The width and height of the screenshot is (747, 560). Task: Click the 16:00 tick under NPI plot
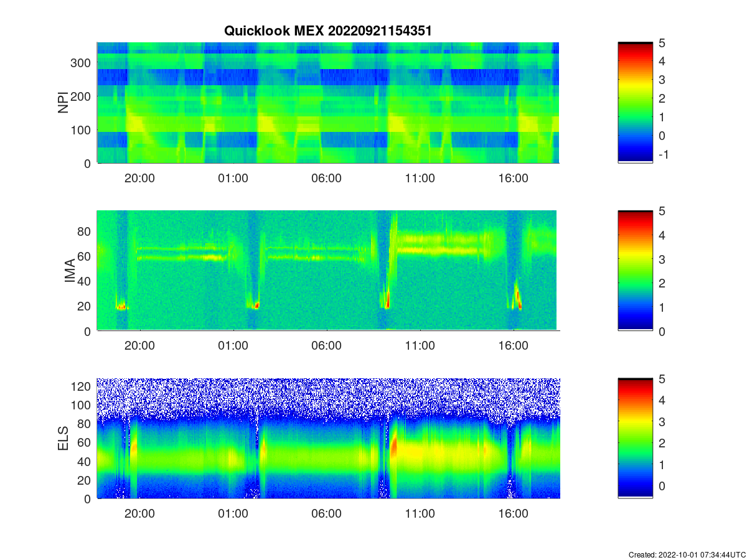[x=513, y=177]
